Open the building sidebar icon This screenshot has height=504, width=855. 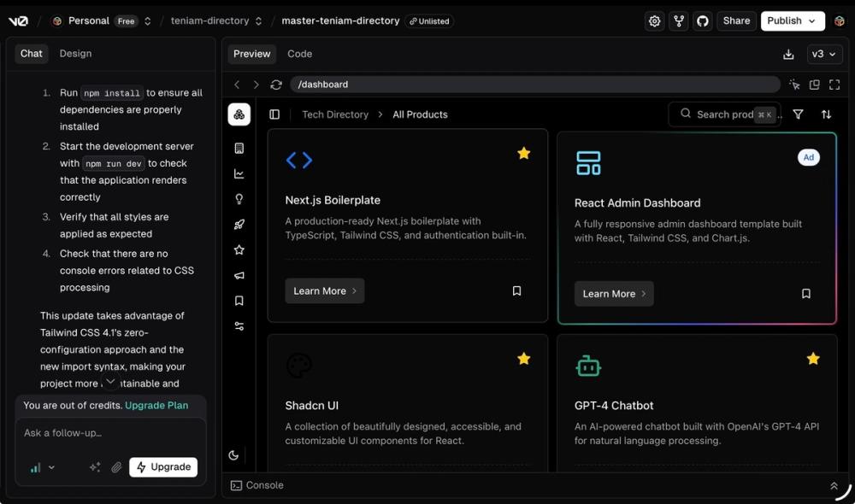pyautogui.click(x=239, y=148)
